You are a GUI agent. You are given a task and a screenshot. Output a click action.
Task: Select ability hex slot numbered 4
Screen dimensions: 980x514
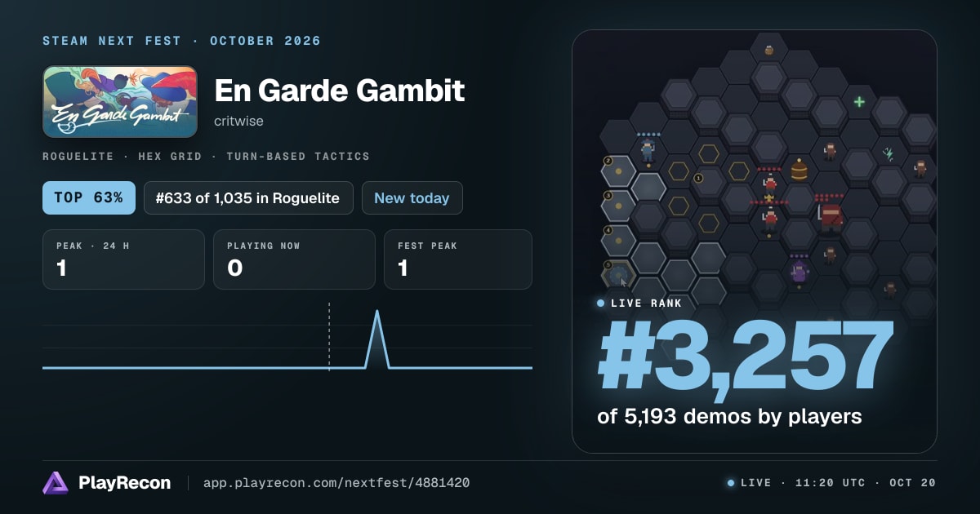click(x=617, y=240)
